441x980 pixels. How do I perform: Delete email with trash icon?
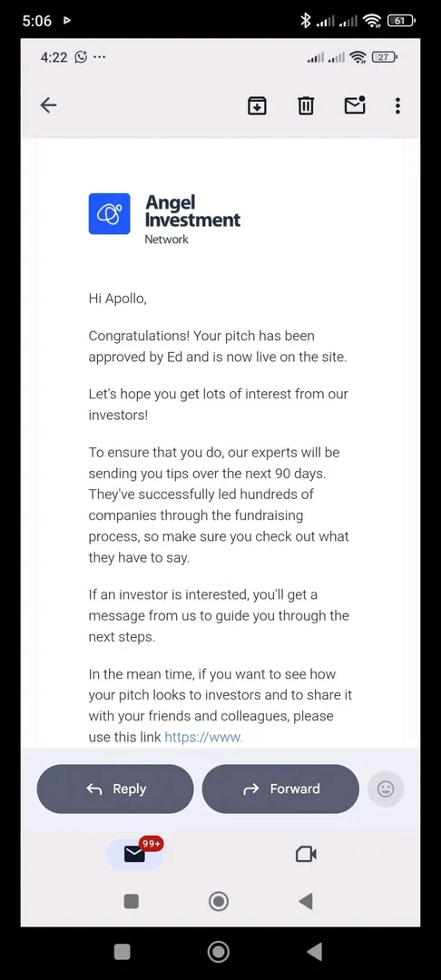306,105
